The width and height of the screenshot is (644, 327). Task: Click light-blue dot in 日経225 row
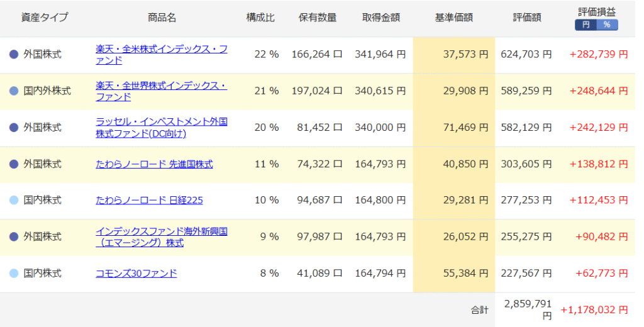pos(14,201)
